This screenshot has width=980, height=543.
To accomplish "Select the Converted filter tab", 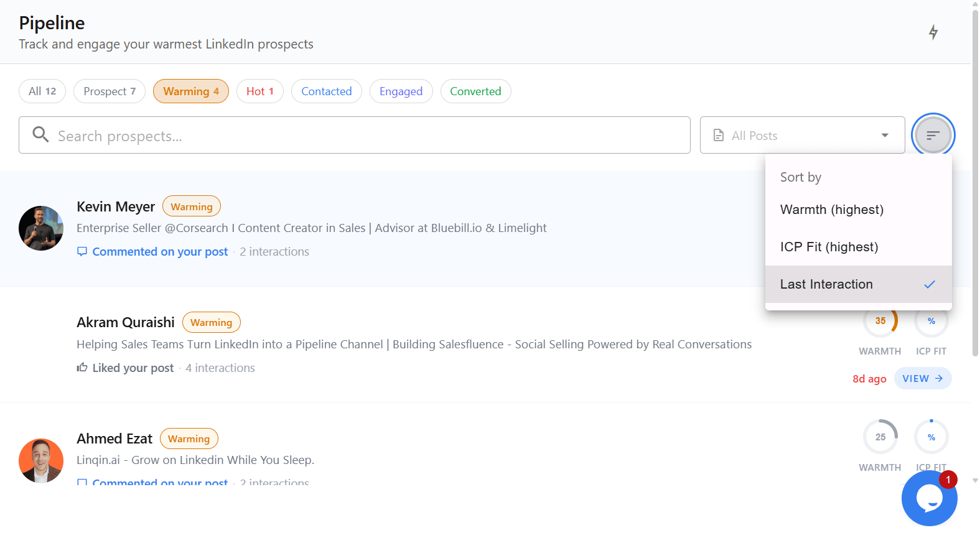I will 476,91.
